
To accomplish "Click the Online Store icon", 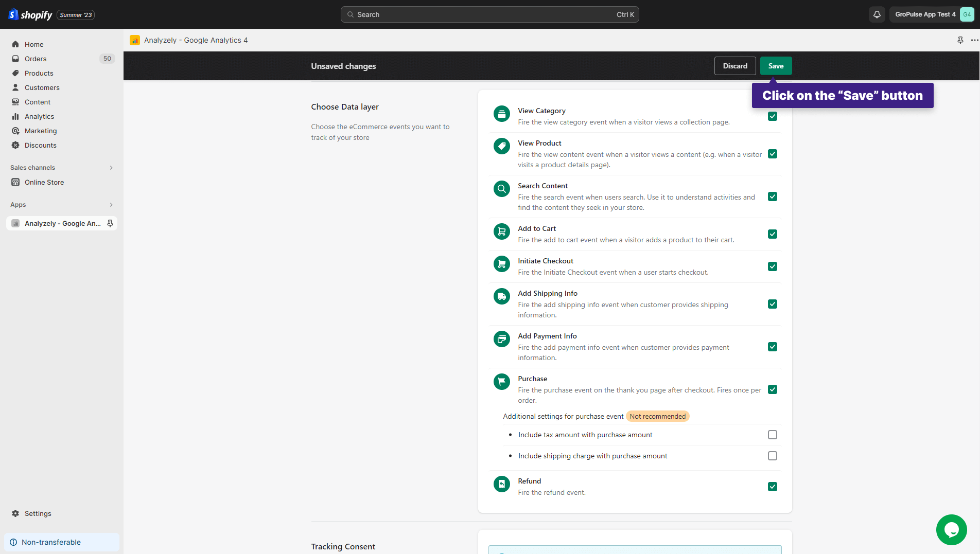I will 15,182.
